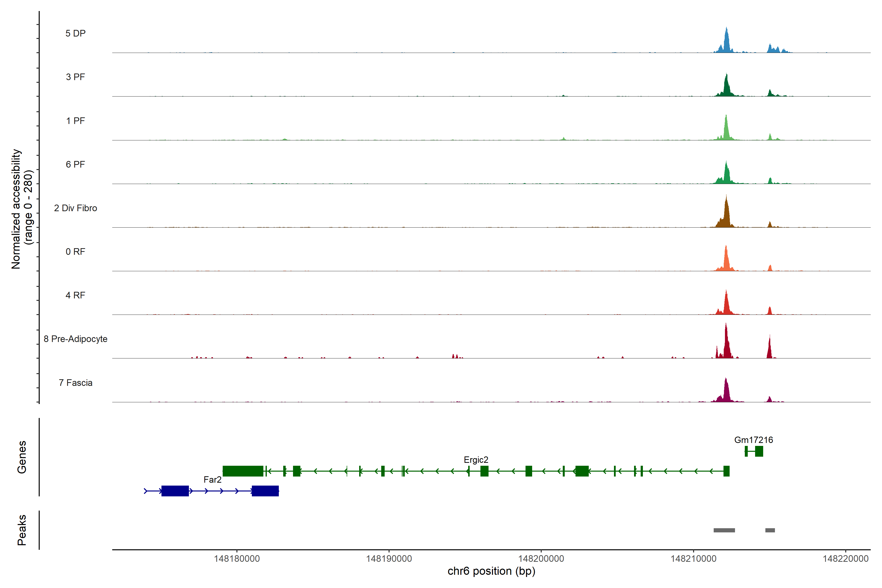Click the wider gray bar in Peaks track
The height and width of the screenshot is (588, 882).
[724, 530]
